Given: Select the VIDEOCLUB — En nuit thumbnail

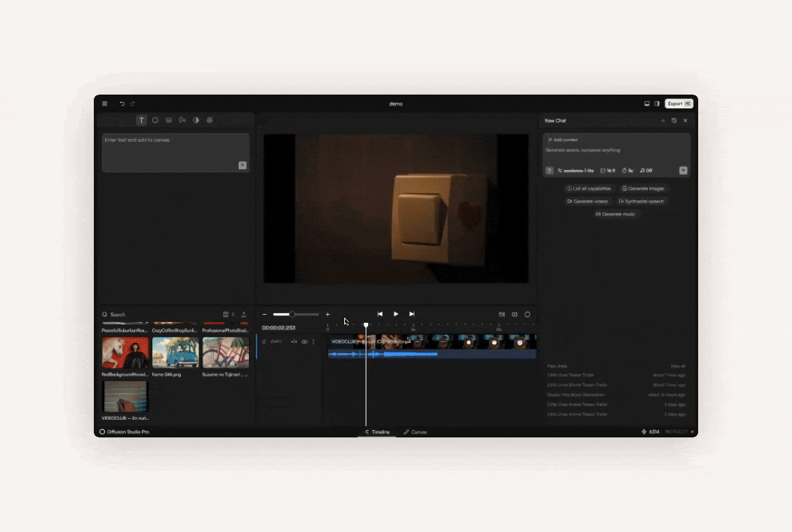Looking at the screenshot, I should coord(126,397).
